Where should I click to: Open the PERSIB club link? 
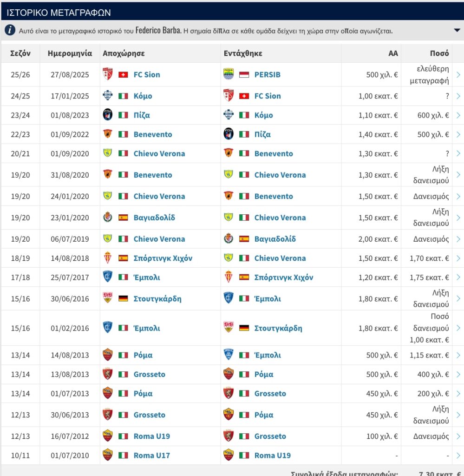pyautogui.click(x=267, y=74)
